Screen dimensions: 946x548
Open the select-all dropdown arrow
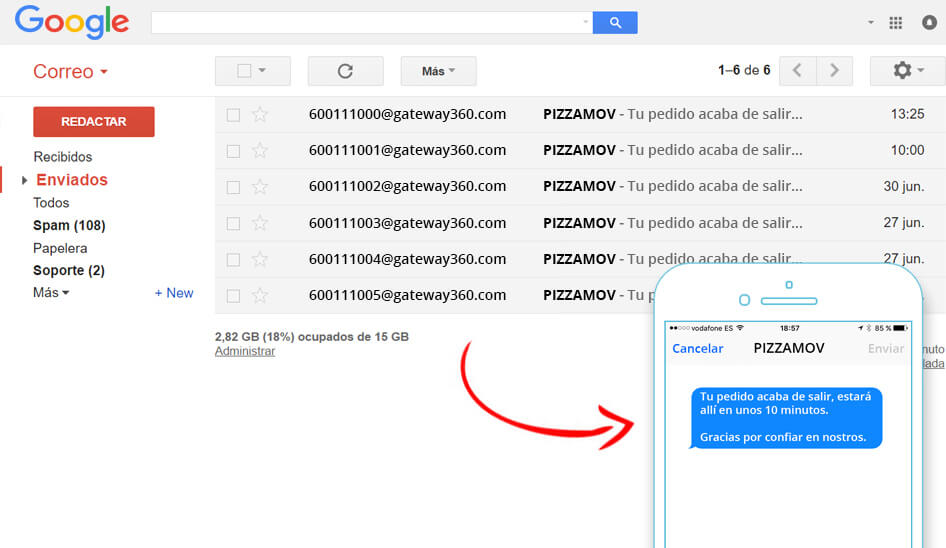pyautogui.click(x=262, y=71)
